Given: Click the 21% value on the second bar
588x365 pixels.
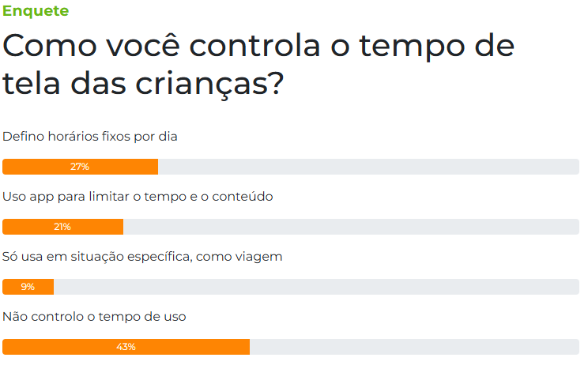Looking at the screenshot, I should tap(62, 227).
